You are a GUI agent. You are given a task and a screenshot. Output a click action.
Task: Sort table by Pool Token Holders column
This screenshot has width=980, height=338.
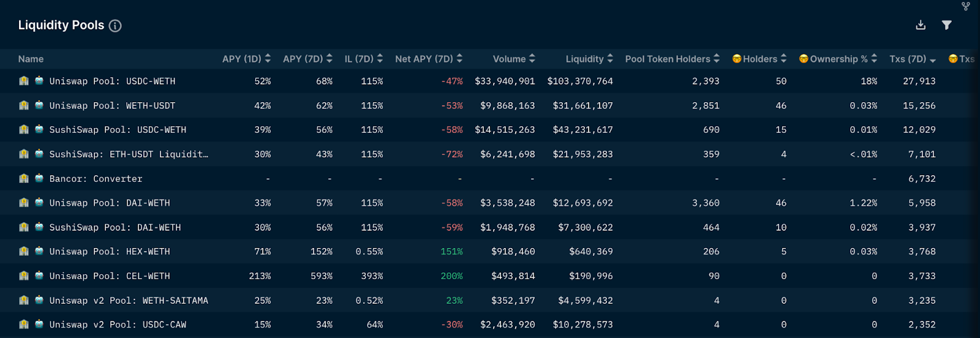tap(673, 59)
